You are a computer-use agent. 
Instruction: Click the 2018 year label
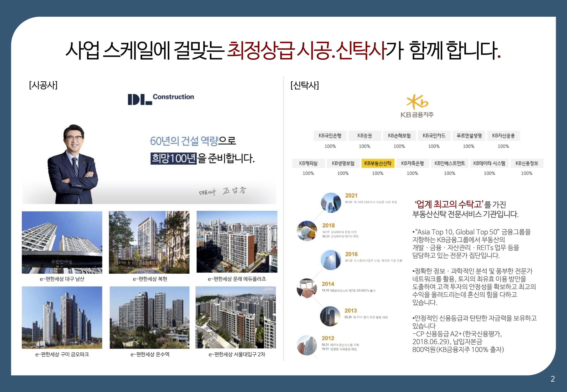click(328, 225)
